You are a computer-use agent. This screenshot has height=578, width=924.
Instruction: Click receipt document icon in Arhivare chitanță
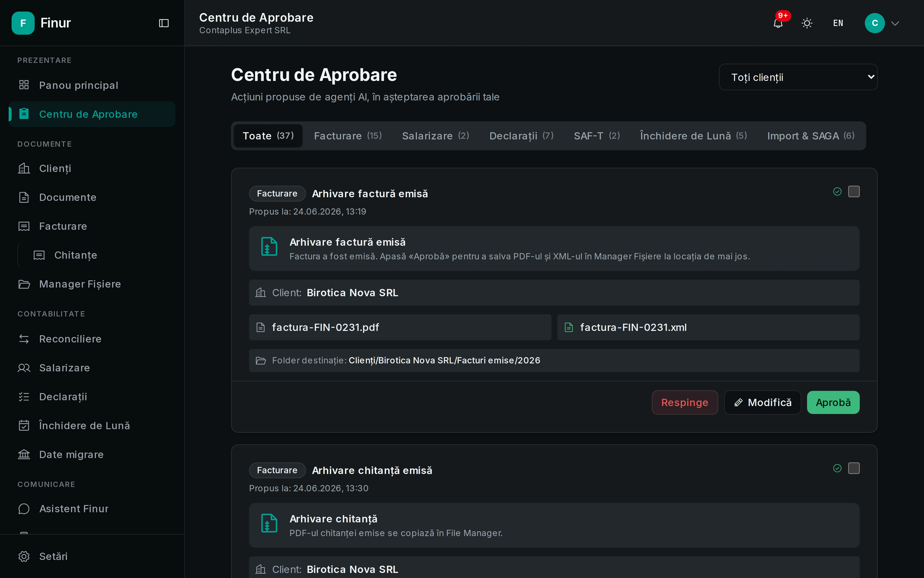point(269,523)
